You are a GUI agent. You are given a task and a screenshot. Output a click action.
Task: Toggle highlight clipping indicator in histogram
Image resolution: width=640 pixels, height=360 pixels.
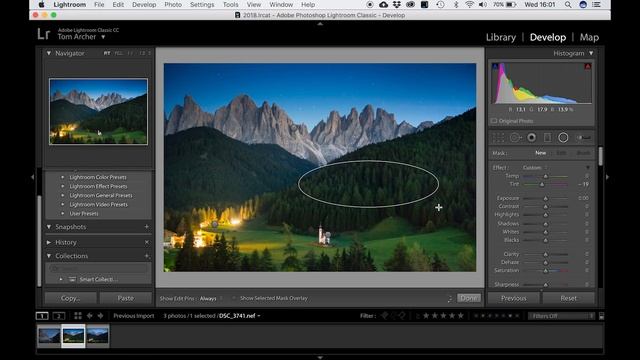pos(587,66)
